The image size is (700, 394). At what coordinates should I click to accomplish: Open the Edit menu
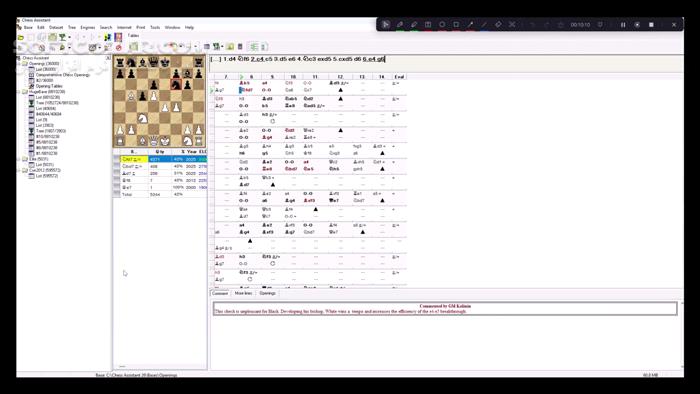pyautogui.click(x=41, y=28)
